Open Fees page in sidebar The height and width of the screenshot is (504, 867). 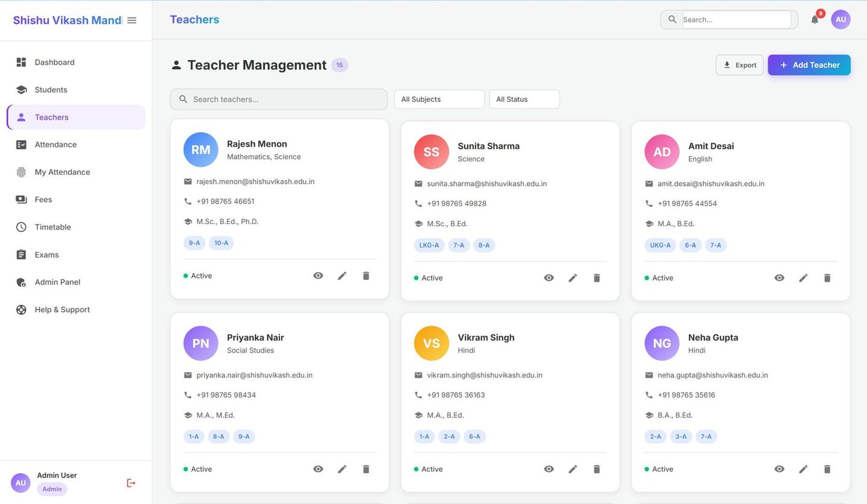pos(76,199)
